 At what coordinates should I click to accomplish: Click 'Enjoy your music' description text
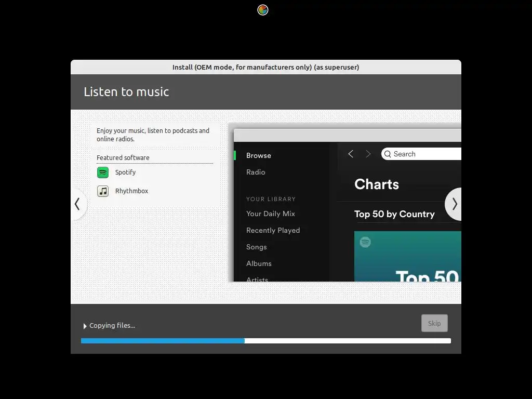coord(153,135)
